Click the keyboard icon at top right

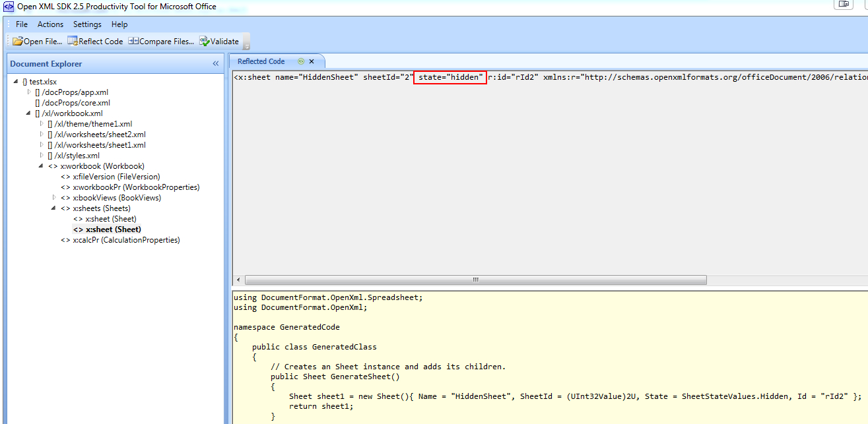coord(845,5)
